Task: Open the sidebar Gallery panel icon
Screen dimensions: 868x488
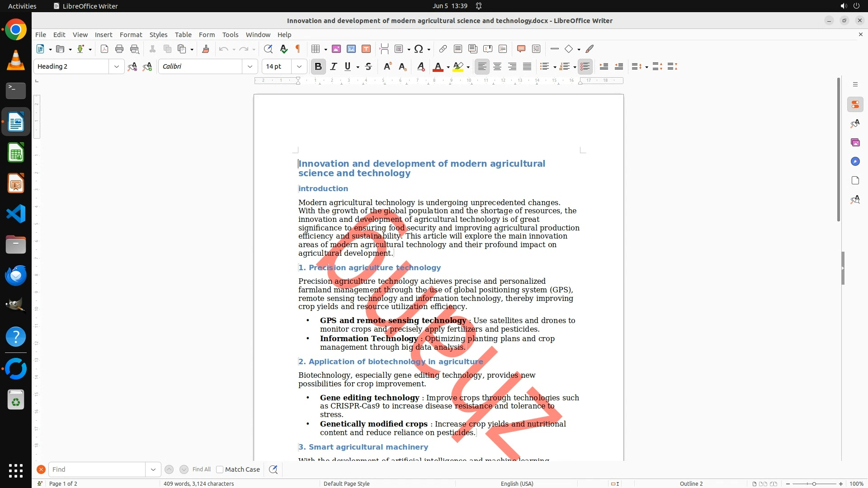Action: click(855, 143)
